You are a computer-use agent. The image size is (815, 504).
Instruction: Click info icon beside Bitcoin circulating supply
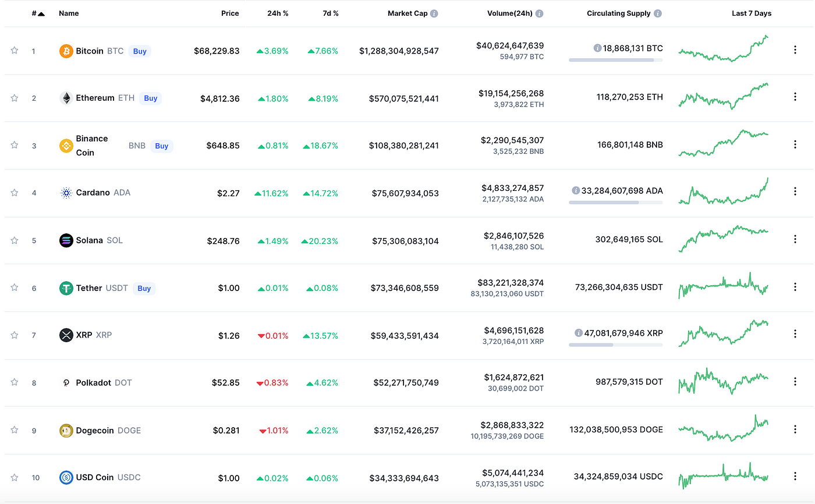click(x=597, y=48)
